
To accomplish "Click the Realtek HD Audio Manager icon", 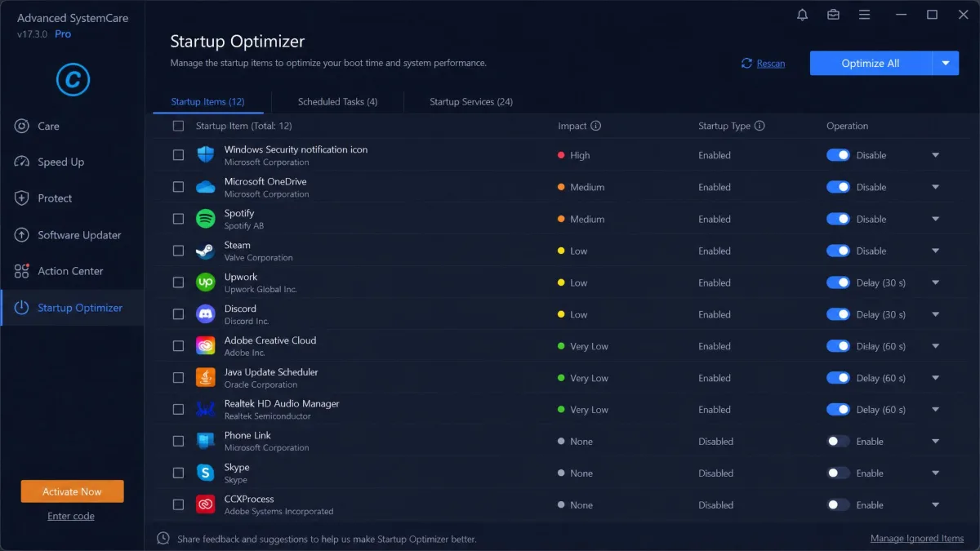I will tap(206, 410).
